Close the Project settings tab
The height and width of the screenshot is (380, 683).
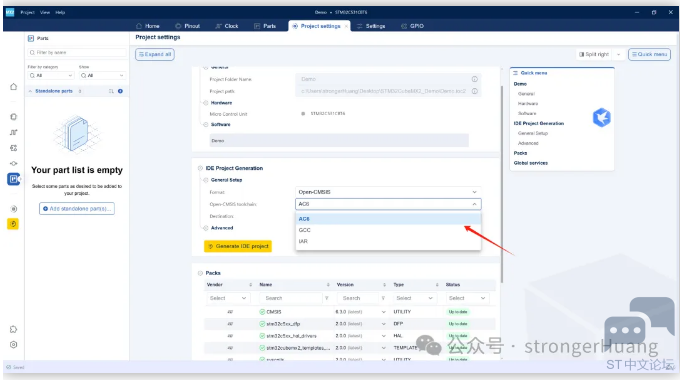pyautogui.click(x=346, y=26)
